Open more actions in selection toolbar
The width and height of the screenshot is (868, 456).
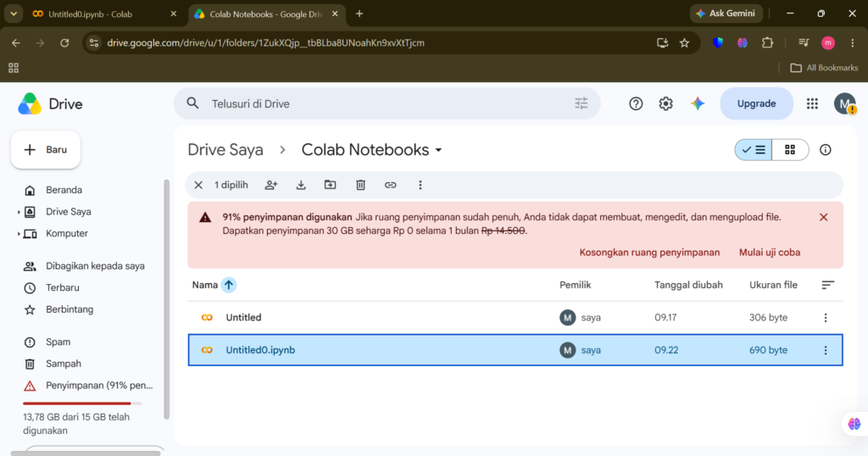coord(420,185)
